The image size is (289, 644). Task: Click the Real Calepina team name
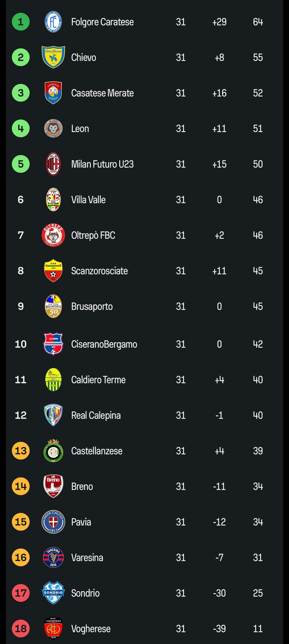[x=96, y=415]
